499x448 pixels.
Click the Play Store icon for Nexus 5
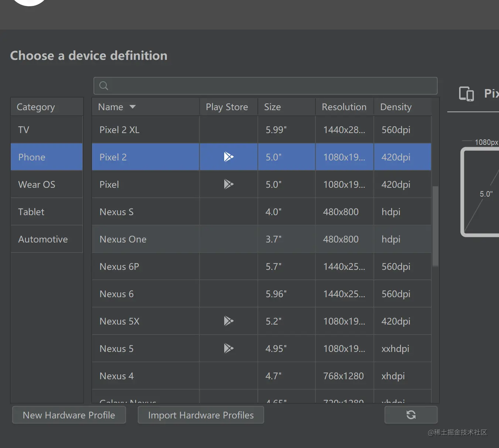tap(229, 349)
